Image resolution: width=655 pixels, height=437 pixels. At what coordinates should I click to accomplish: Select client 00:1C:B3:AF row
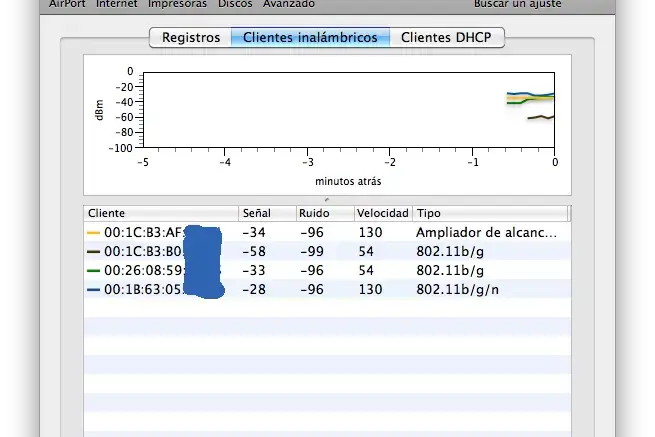(327, 233)
